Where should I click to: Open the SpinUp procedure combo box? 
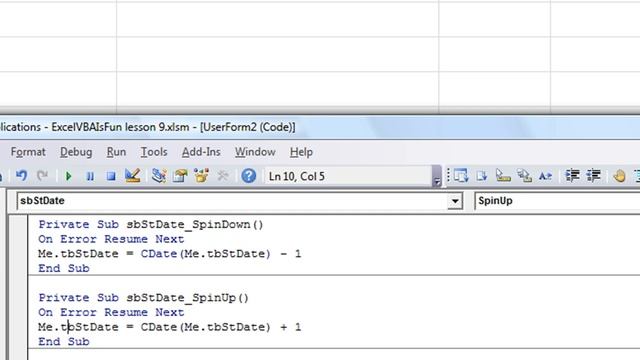[x=557, y=201]
